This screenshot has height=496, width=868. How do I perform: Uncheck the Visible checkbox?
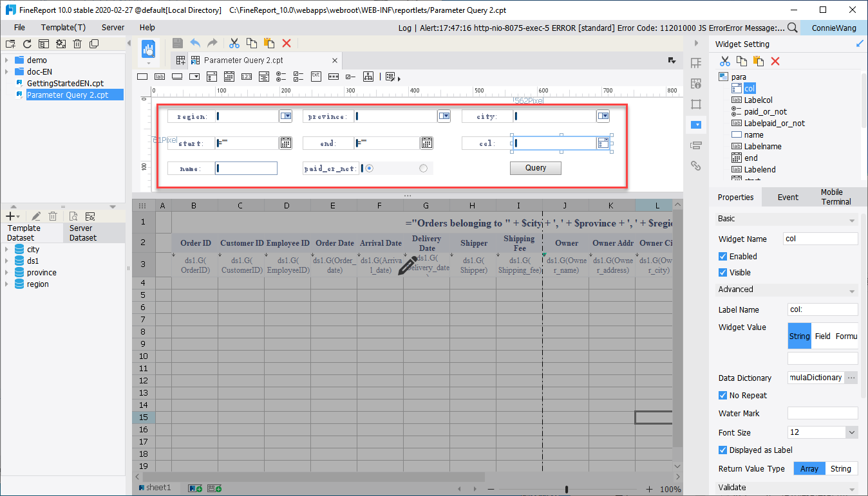[x=723, y=272]
